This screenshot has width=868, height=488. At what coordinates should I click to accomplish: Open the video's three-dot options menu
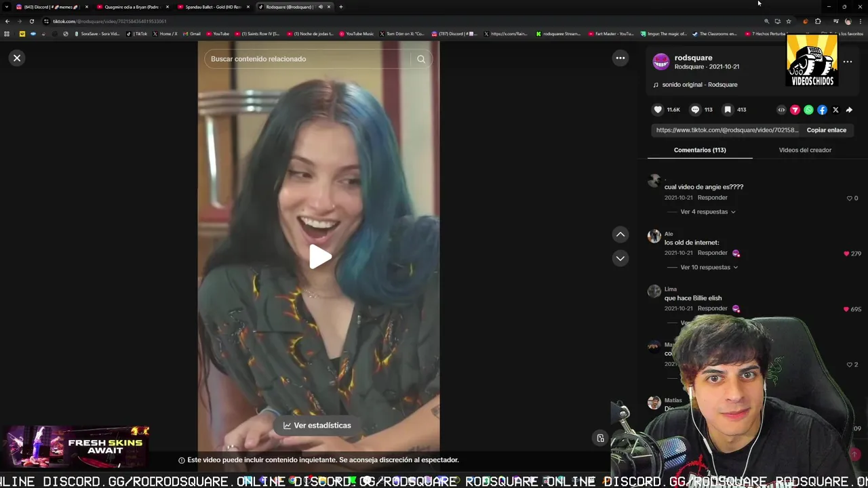click(620, 58)
